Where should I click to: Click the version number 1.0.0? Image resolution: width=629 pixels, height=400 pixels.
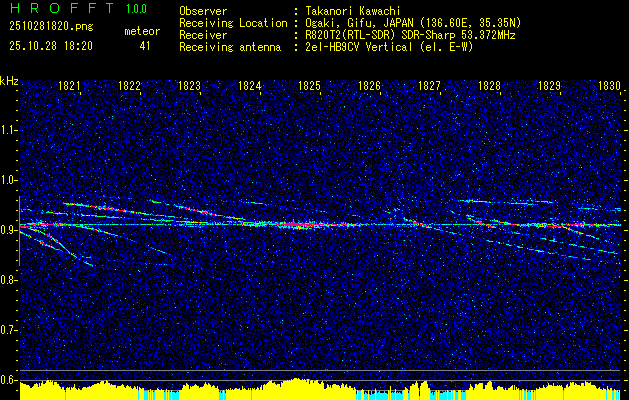pos(136,9)
